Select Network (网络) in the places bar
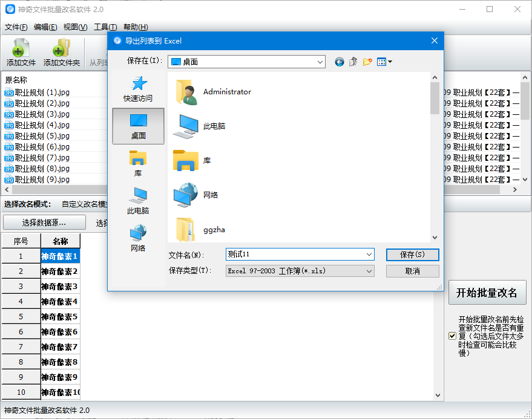The image size is (532, 419). point(138,238)
